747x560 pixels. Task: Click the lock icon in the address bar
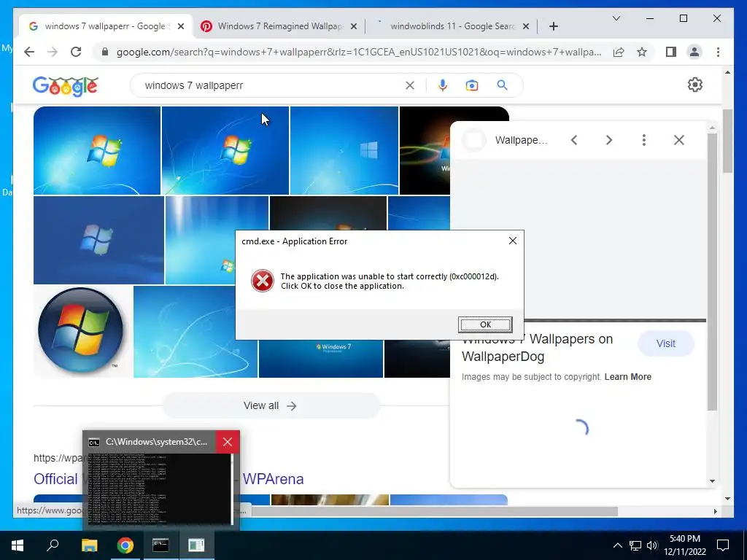[105, 52]
